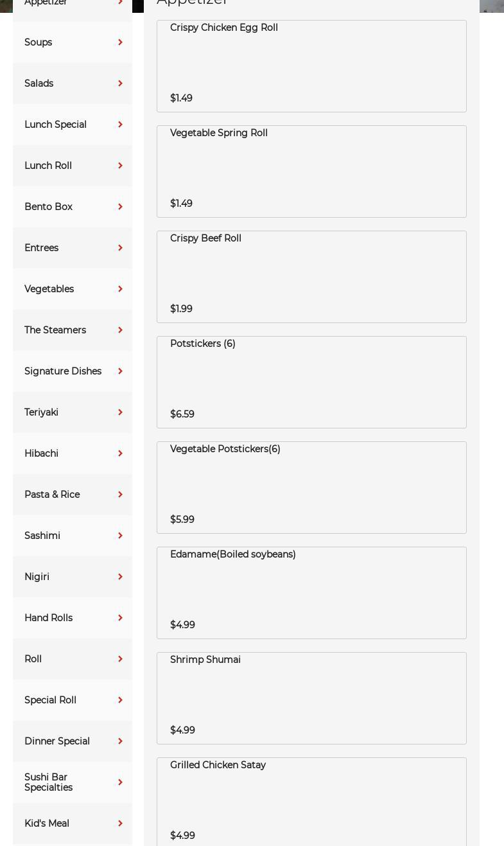Select the Special Roll category
The width and height of the screenshot is (504, 846).
[x=51, y=700]
